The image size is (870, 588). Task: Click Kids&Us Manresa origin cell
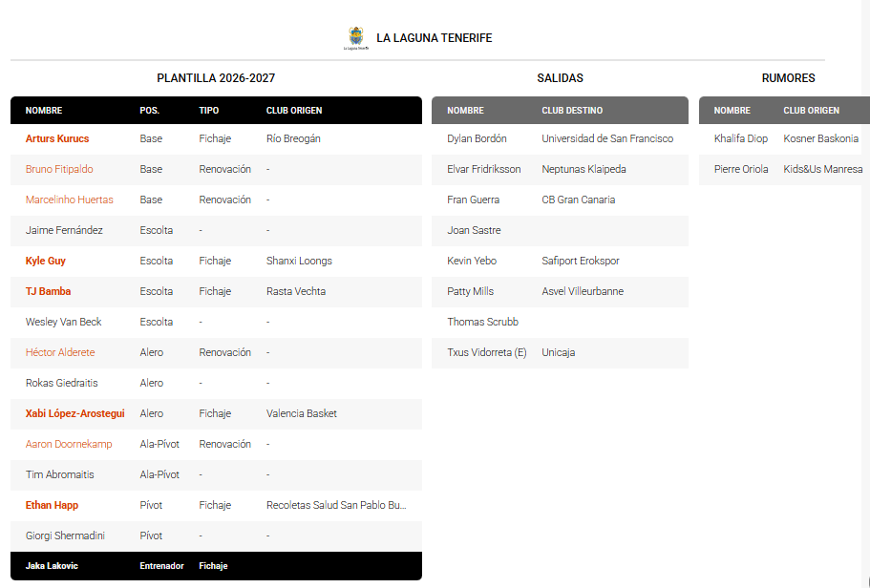click(823, 169)
